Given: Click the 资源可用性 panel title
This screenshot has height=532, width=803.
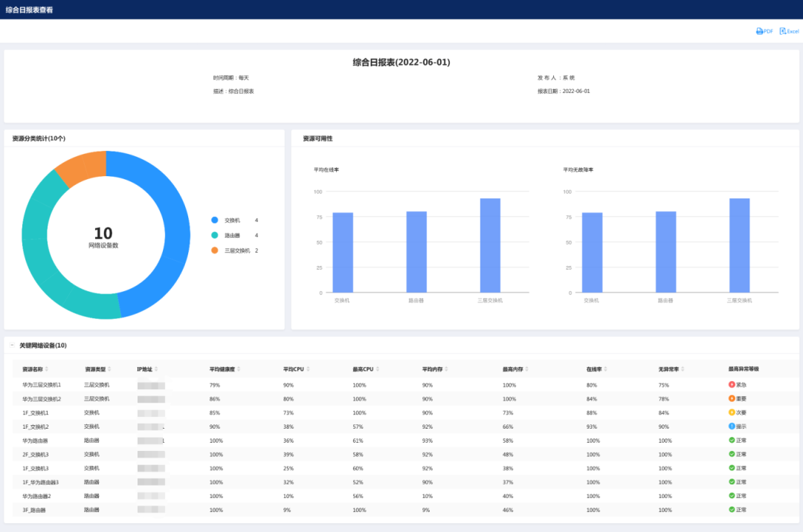Looking at the screenshot, I should click(x=317, y=138).
